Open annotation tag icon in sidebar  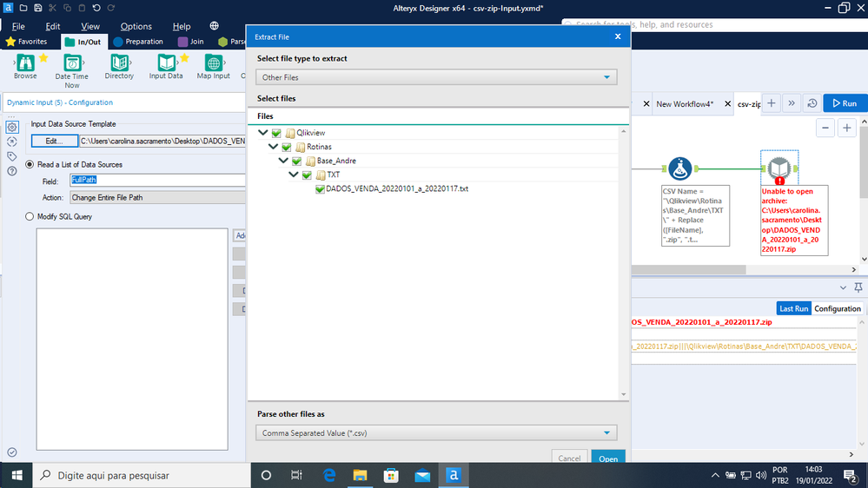click(x=12, y=156)
